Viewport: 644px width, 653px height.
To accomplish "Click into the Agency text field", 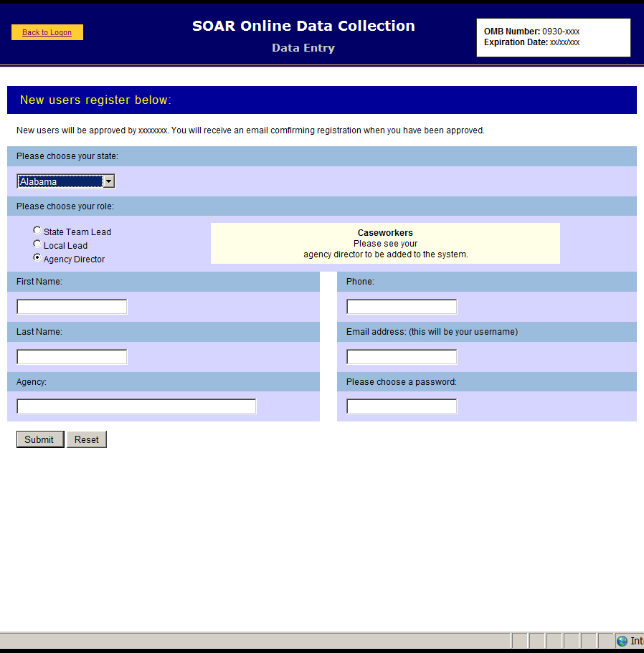I will point(136,406).
